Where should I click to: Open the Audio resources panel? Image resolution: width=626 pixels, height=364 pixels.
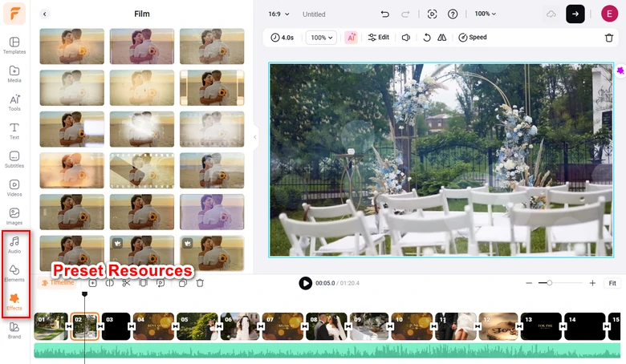(14, 245)
